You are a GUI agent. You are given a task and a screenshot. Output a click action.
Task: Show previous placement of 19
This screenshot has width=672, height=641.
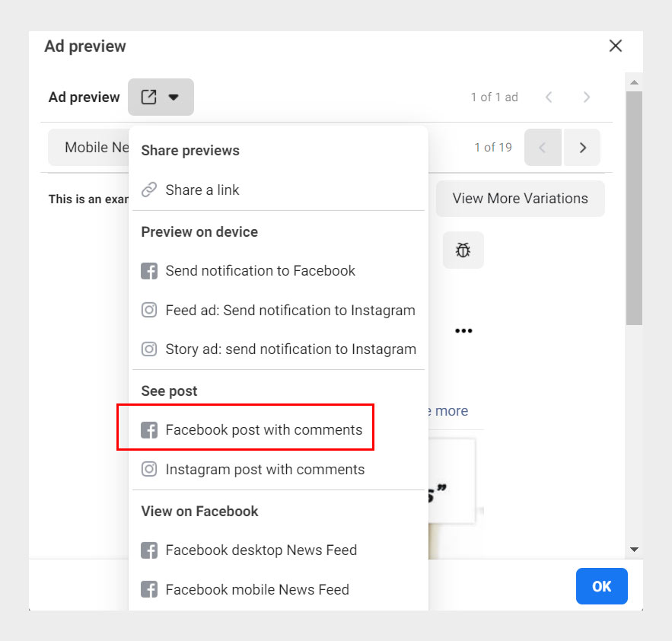click(x=543, y=148)
